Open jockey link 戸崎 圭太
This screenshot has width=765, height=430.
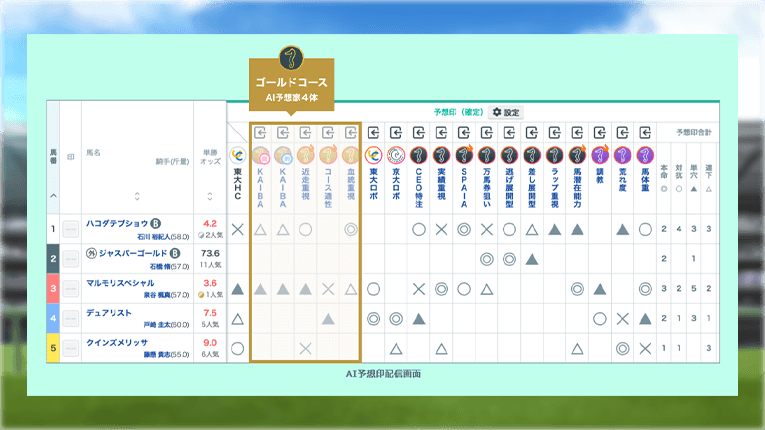click(x=157, y=325)
